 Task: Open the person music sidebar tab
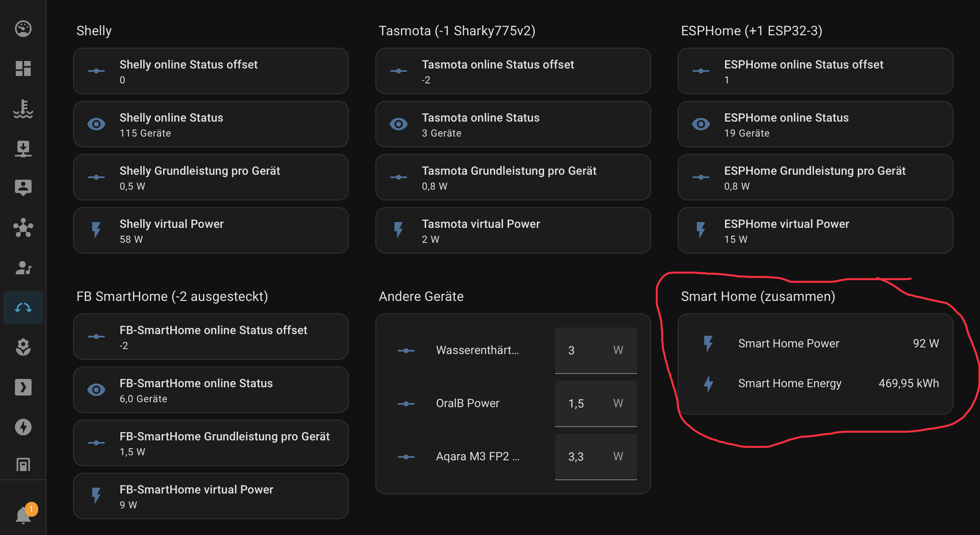(23, 268)
